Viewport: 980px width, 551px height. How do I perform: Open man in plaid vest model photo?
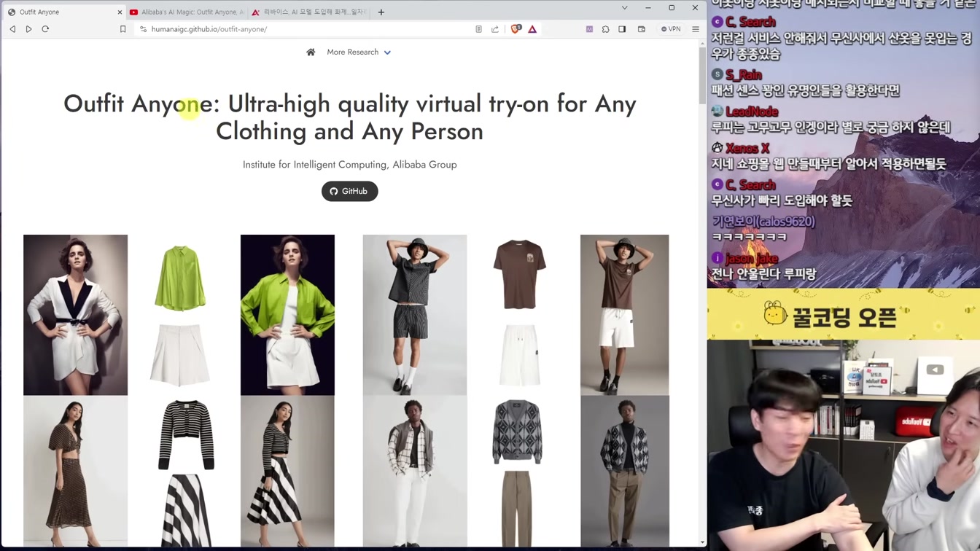point(415,471)
